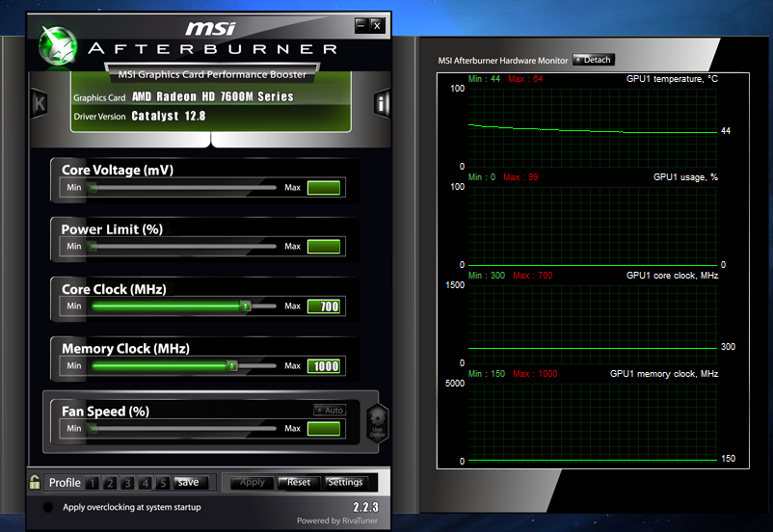Screen dimensions: 773x532
Task: Click the AMD Radeon HD 7600M Series text
Action: point(212,96)
